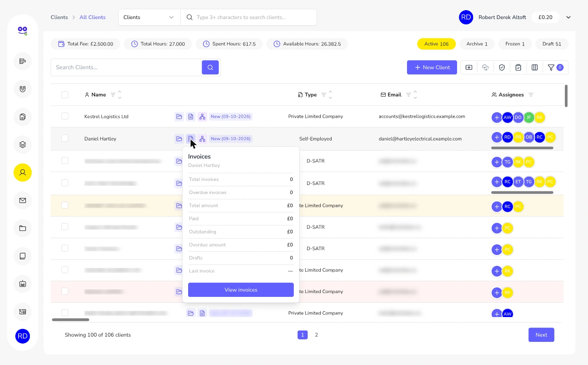Tick the Daniel Hartley row checkbox

tap(65, 138)
